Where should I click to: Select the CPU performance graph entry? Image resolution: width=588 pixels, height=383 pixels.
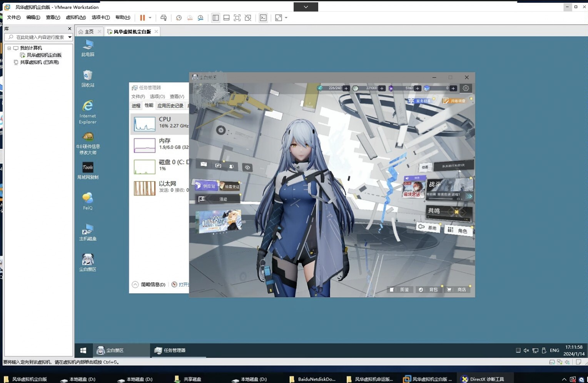[159, 124]
